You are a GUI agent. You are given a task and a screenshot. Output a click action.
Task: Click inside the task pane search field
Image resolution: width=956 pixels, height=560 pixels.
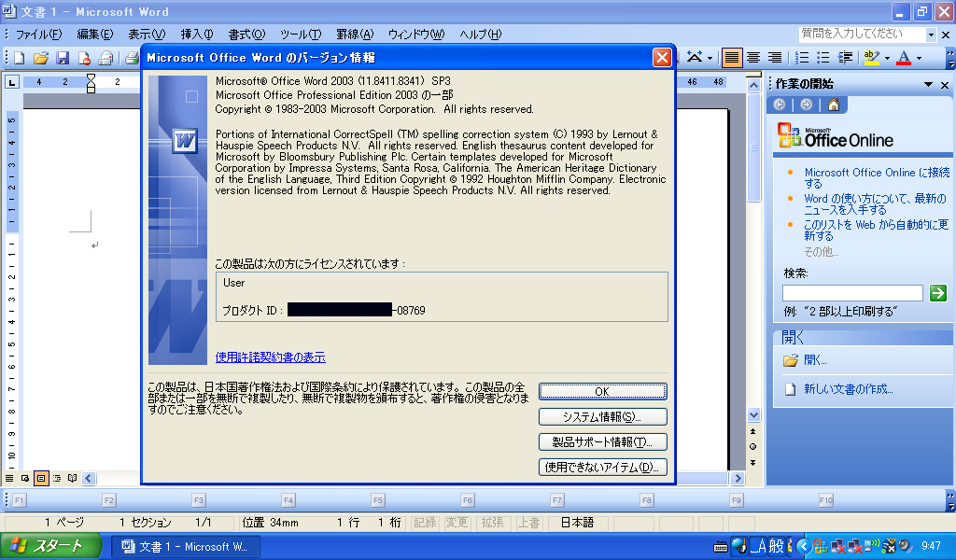coord(852,293)
